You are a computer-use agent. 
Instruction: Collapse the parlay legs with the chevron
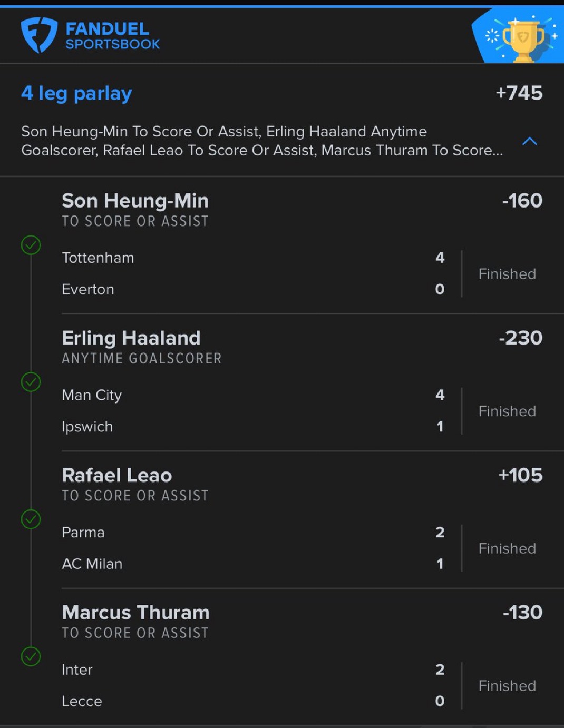click(529, 141)
